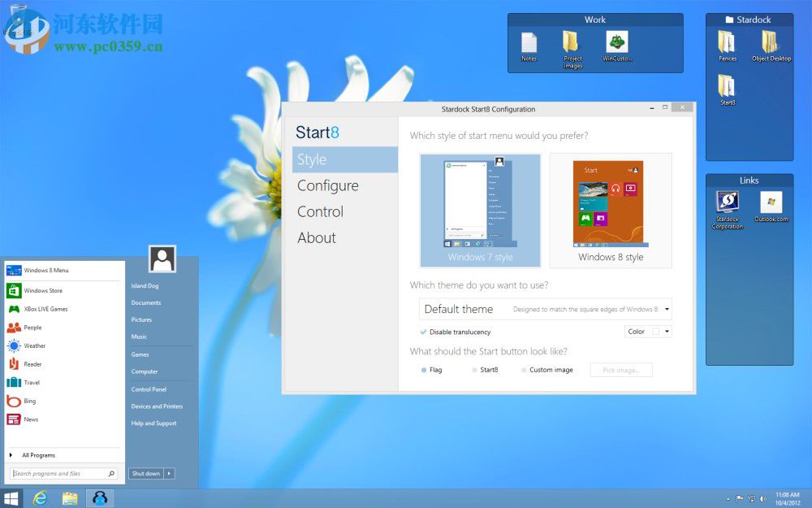Uncheck Disable translucency
Screen dimensions: 812x508
pyautogui.click(x=424, y=332)
